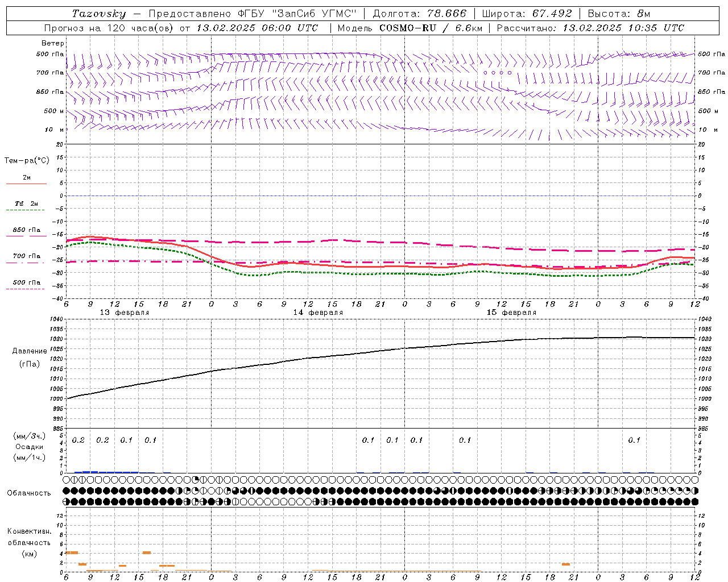Click the calm-wind circles in the wind panel
Viewport: 728px width, 582px height.
click(498, 73)
